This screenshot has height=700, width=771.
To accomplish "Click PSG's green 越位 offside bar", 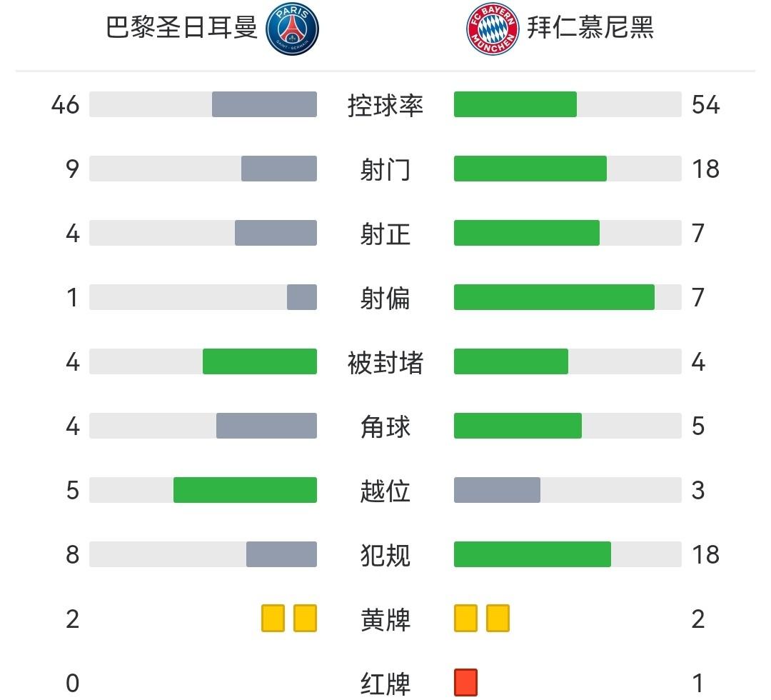I will point(245,490).
